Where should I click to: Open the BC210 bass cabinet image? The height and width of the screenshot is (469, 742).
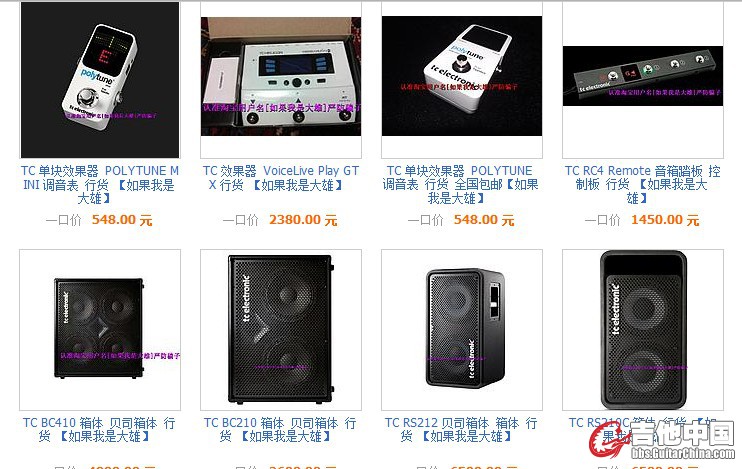click(x=281, y=330)
